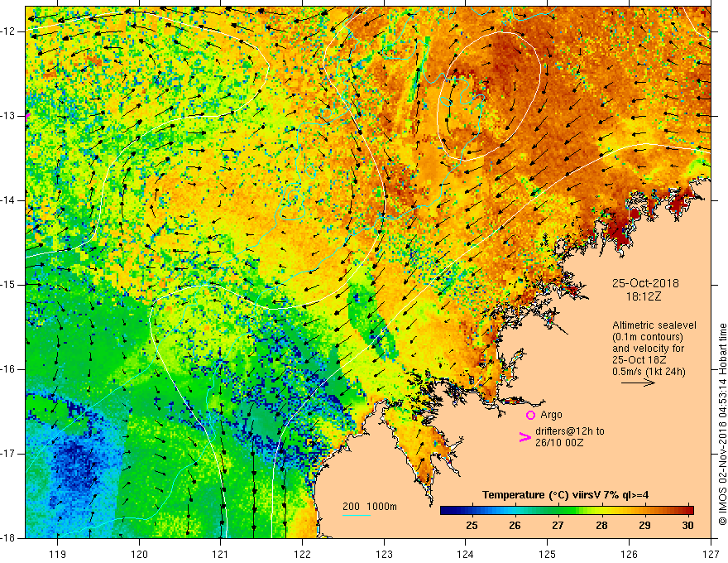
Task: Click the longitude axis label 125
Action: pos(548,554)
